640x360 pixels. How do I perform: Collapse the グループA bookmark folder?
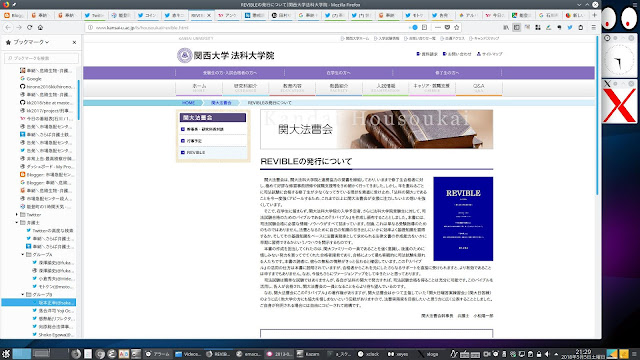point(23,254)
